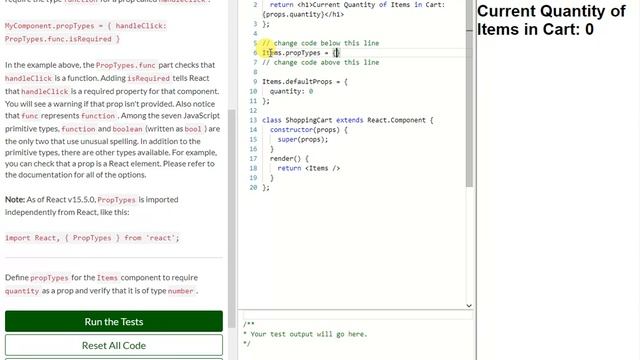The width and height of the screenshot is (640, 360).
Task: Click 'render() {' on line 17
Action: (x=289, y=158)
